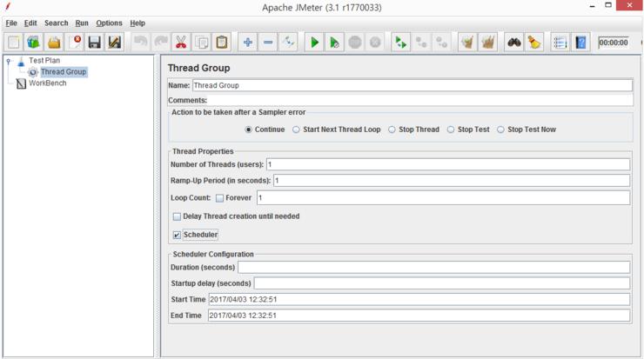Close the Apache JMeter window

pyautogui.click(x=629, y=6)
